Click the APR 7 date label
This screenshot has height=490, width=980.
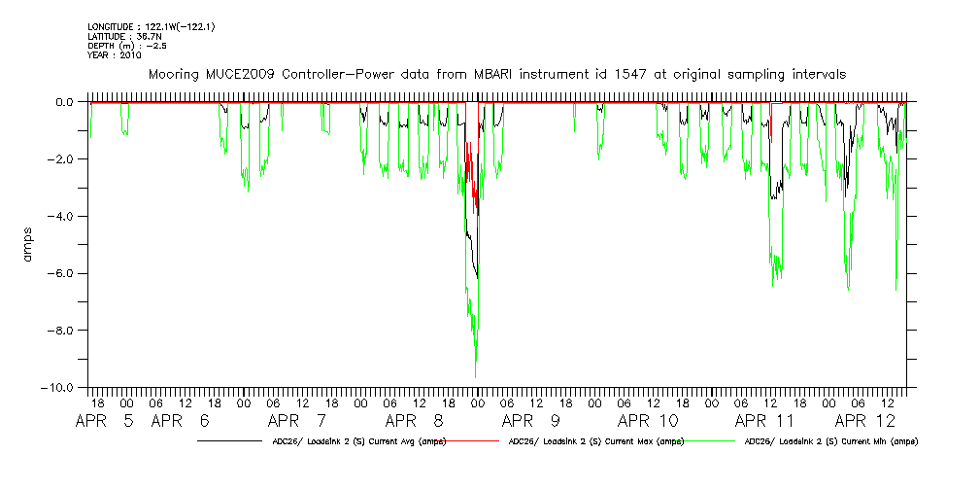coord(296,421)
